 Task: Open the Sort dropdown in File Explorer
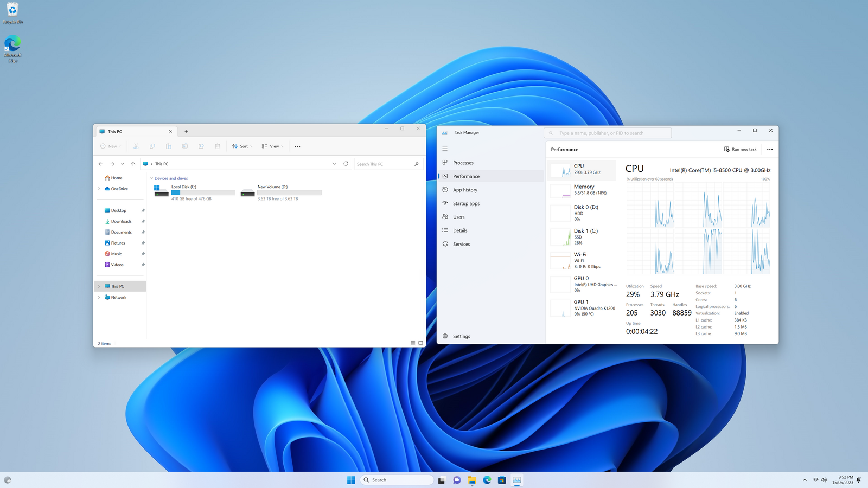pyautogui.click(x=242, y=146)
